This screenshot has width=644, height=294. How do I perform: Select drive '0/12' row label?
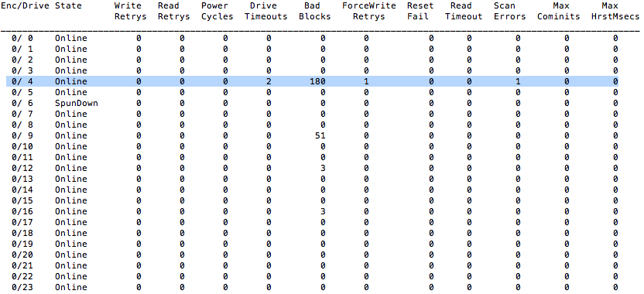point(22,168)
